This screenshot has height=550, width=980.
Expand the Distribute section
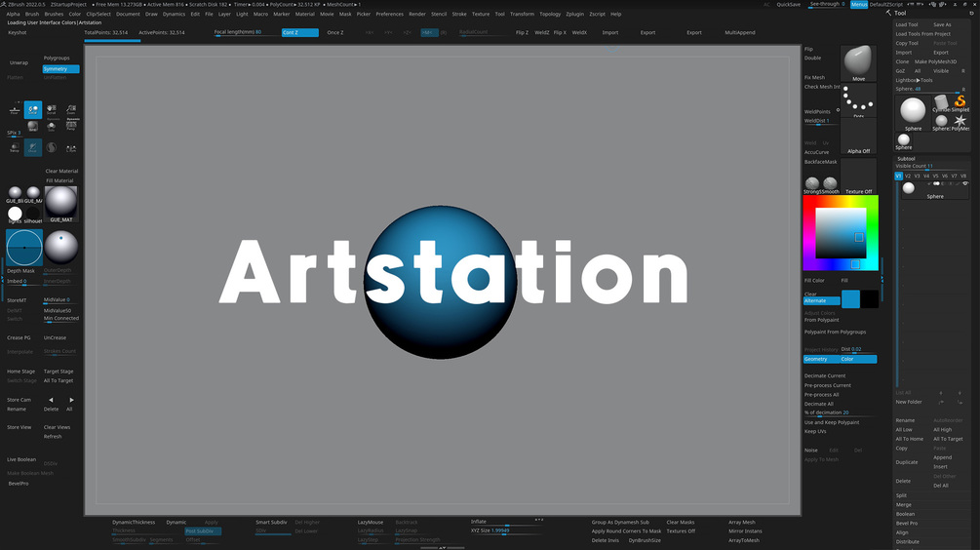pos(908,542)
